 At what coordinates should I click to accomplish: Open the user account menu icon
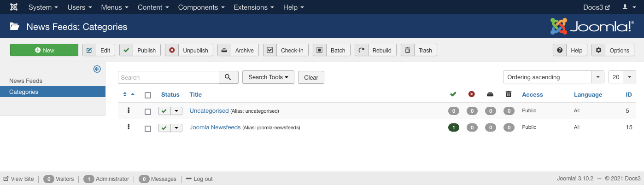click(x=627, y=7)
